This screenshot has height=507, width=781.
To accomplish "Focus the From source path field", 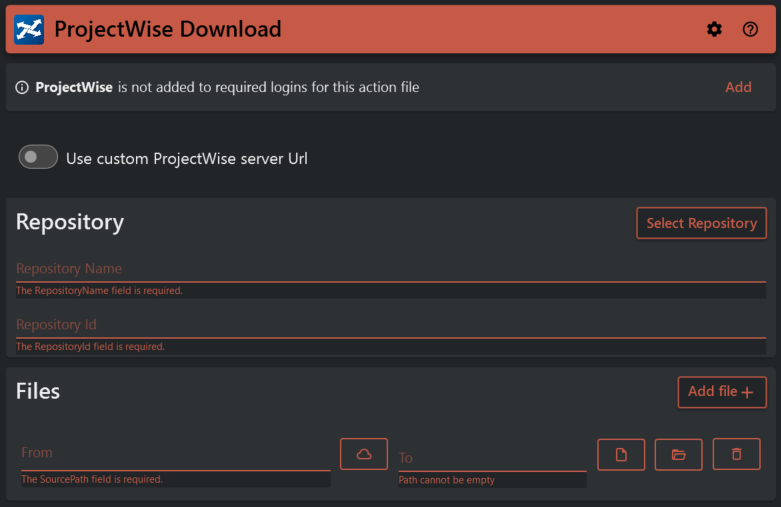I will click(175, 454).
